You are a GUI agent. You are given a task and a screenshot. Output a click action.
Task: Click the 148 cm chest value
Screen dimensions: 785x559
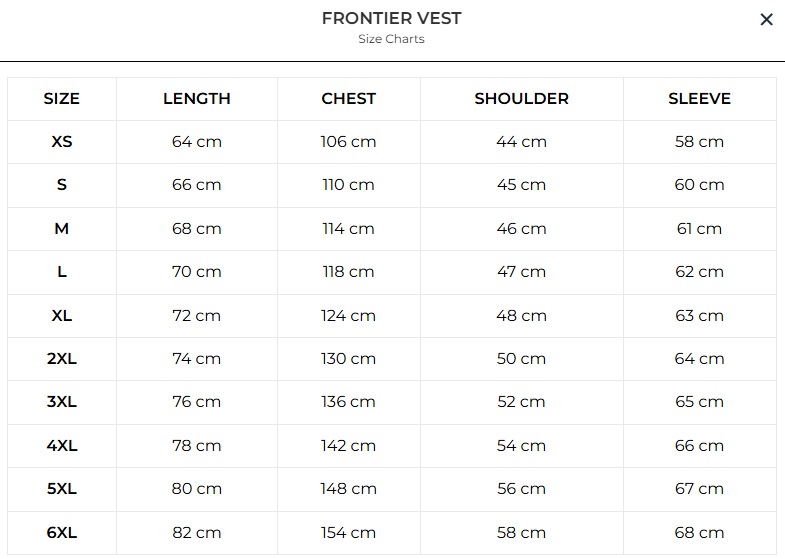point(349,489)
